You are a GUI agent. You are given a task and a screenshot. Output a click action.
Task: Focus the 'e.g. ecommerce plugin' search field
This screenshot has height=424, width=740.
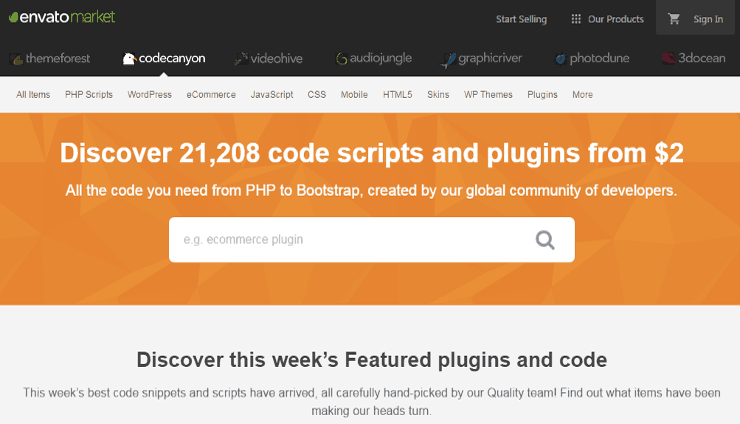click(x=372, y=240)
